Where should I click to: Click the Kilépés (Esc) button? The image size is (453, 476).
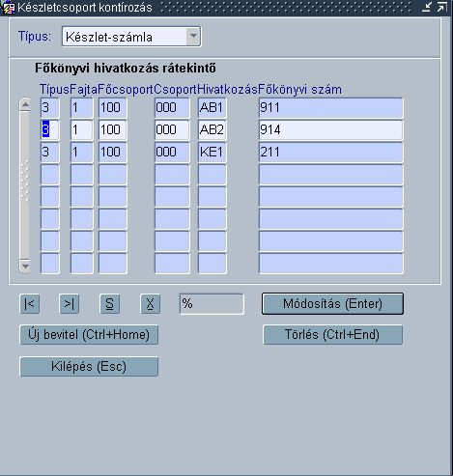(89, 366)
